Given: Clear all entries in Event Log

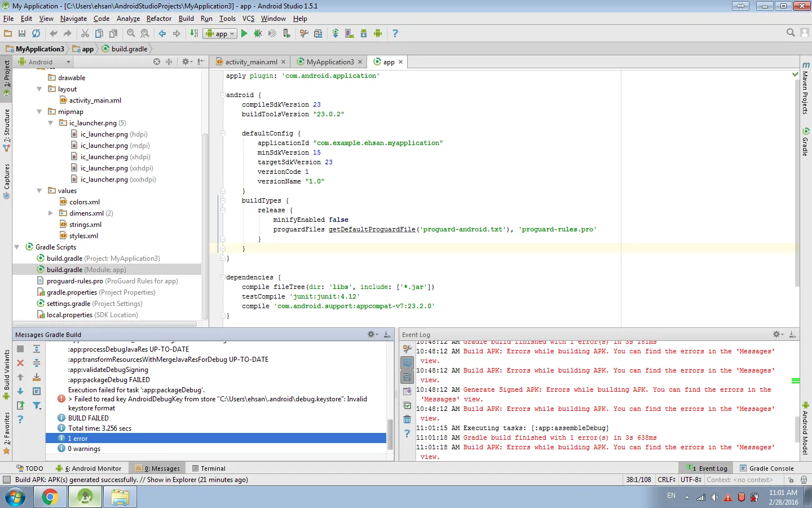Looking at the screenshot, I should pos(407,419).
